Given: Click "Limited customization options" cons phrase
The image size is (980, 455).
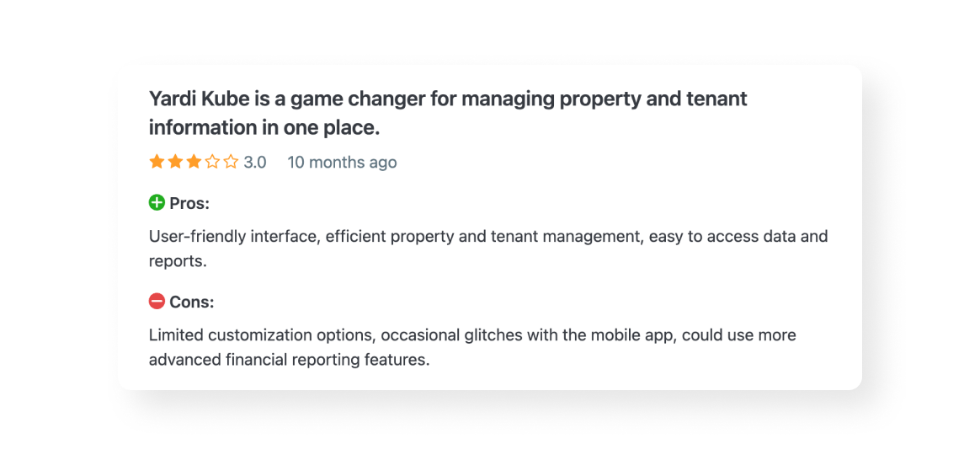Looking at the screenshot, I should pos(261,335).
